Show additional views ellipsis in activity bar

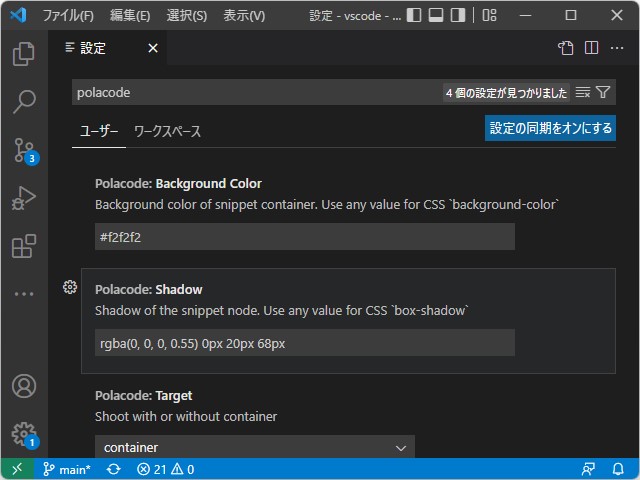click(24, 294)
